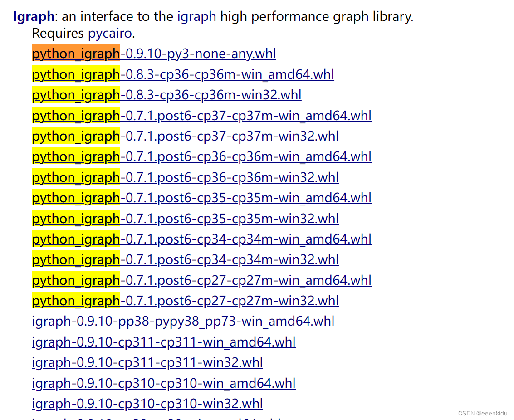Download the python_igraph 0.7.1 cp34 win32 wheel

pos(185,259)
